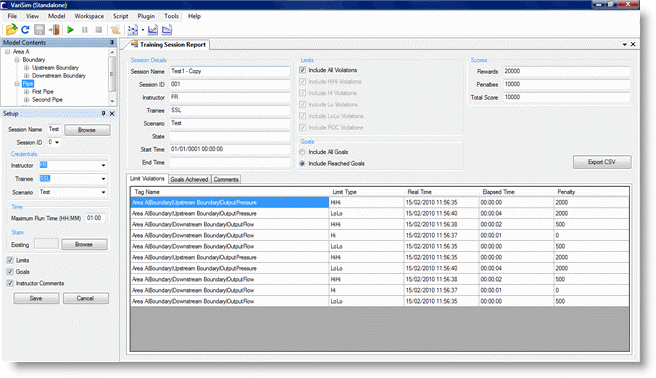
Task: Expand the Second Pipe tree node
Action: (x=26, y=100)
